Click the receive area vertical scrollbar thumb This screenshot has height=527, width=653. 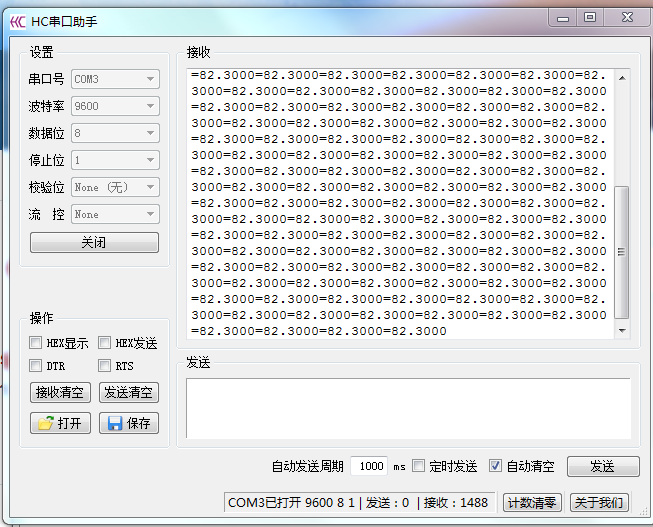click(622, 251)
